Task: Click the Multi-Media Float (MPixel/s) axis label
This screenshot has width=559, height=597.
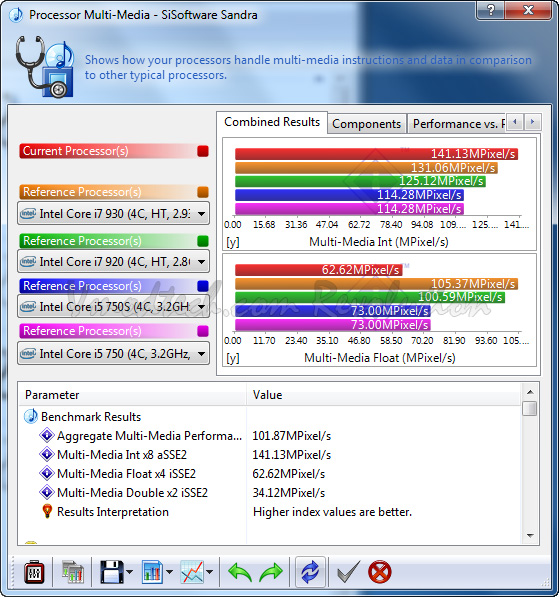Action: [x=380, y=358]
